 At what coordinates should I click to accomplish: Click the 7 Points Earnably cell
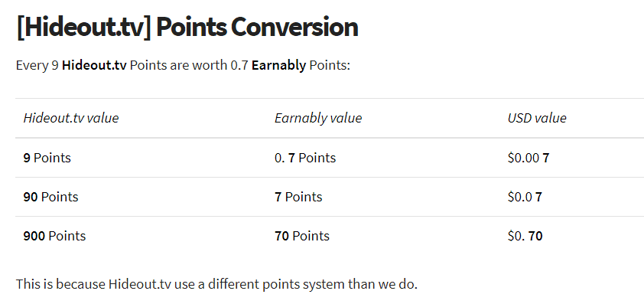click(298, 197)
